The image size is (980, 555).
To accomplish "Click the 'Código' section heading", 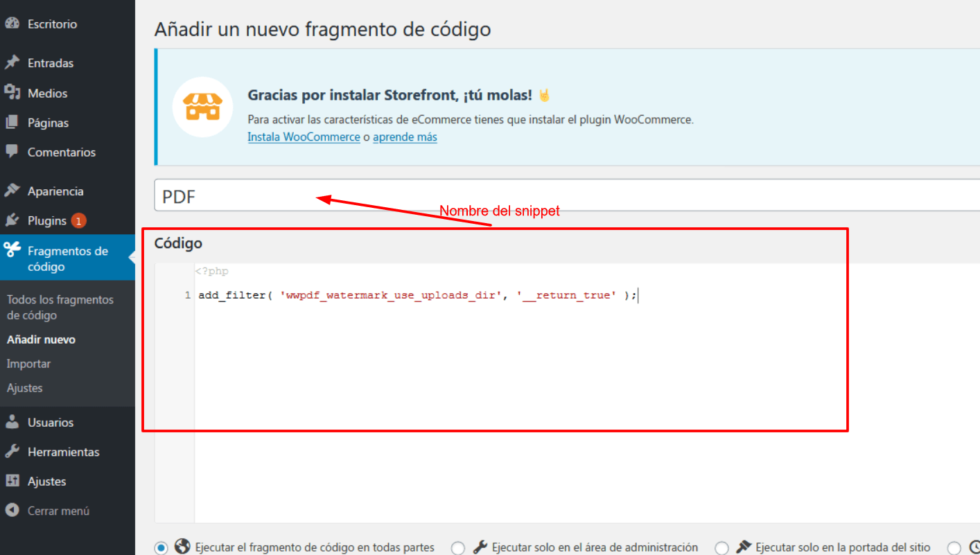I will click(178, 243).
